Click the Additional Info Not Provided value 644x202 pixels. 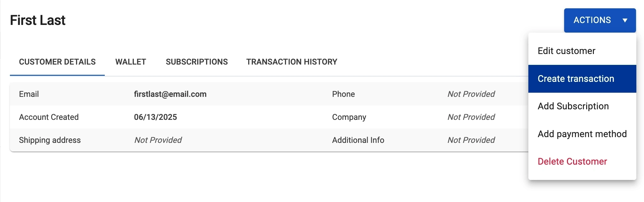point(471,140)
